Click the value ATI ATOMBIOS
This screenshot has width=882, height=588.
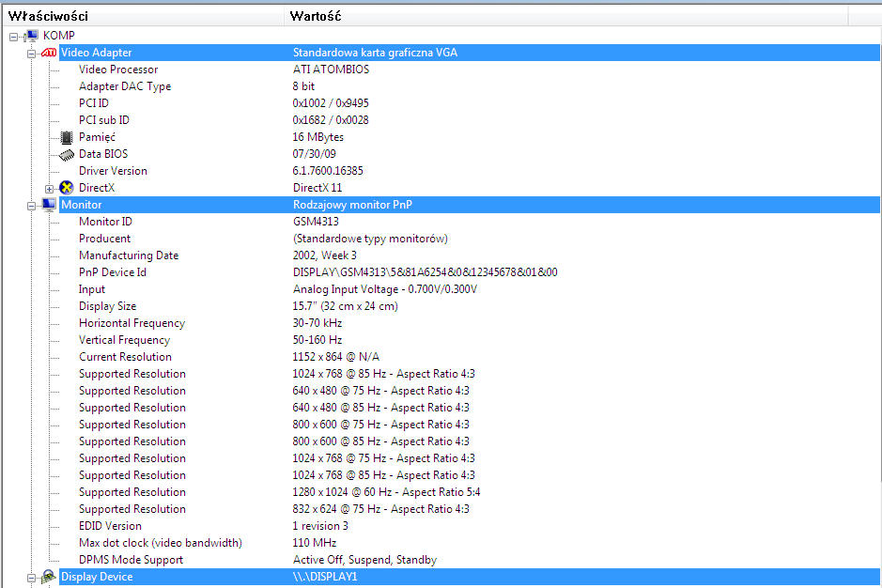click(x=332, y=70)
